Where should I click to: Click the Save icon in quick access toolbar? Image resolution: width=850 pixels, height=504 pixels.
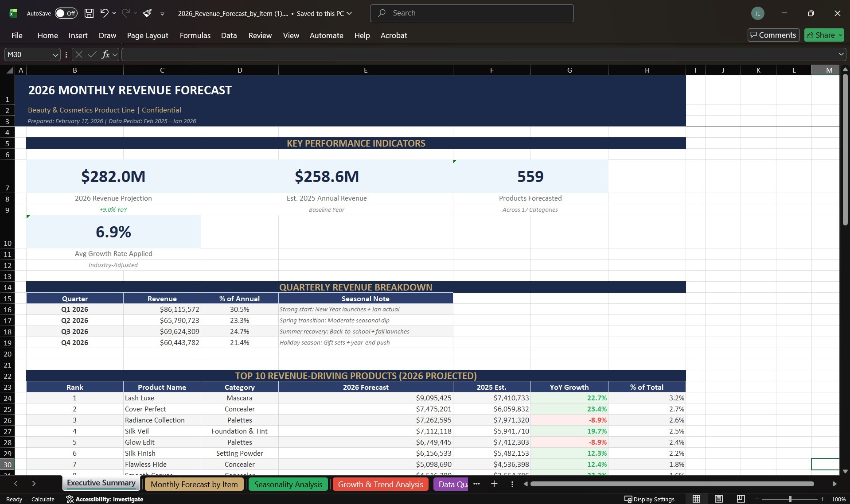(89, 13)
